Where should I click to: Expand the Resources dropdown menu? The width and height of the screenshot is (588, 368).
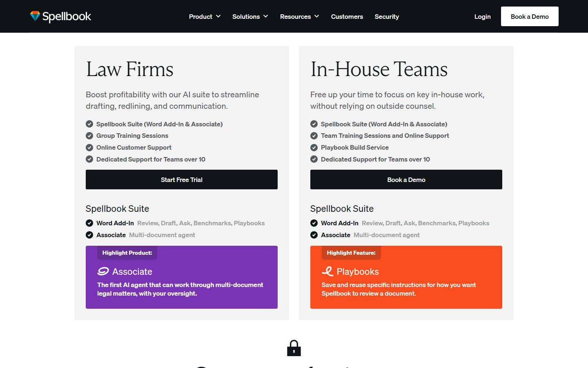(x=299, y=16)
